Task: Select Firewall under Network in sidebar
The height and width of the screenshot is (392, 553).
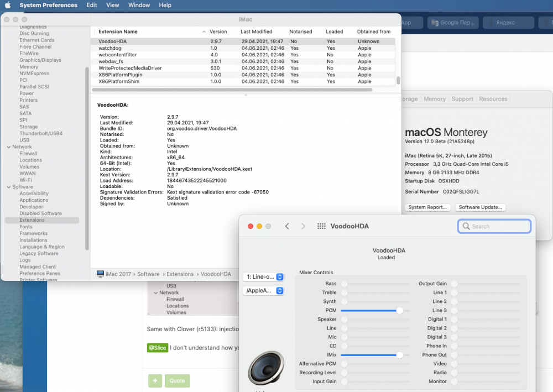Action: pos(28,154)
